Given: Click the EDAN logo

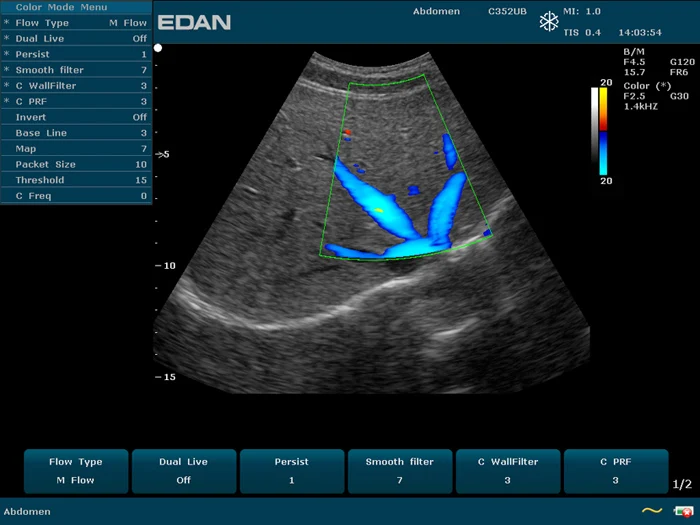Looking at the screenshot, I should click(x=194, y=22).
